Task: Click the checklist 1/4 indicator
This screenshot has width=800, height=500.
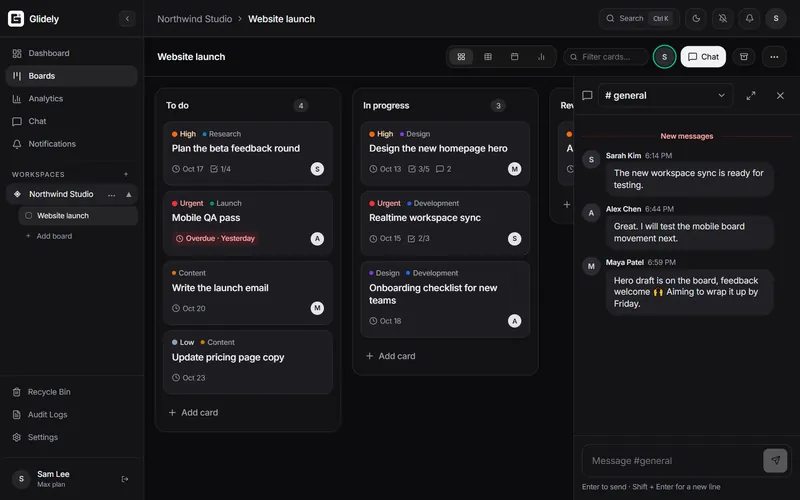Action: coord(220,169)
